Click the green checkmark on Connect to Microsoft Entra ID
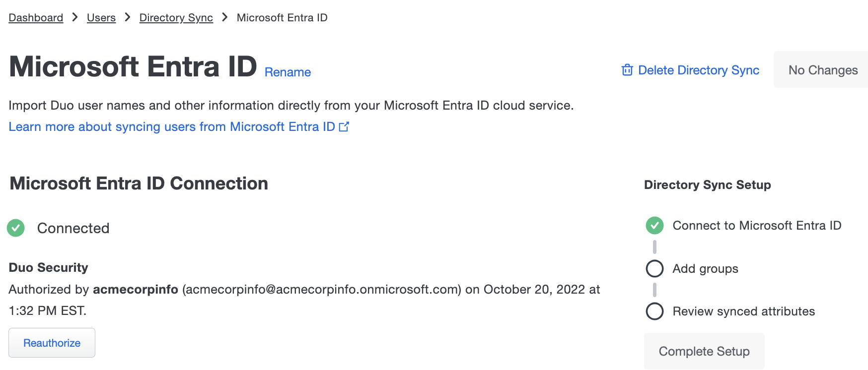The image size is (868, 370). click(x=654, y=225)
